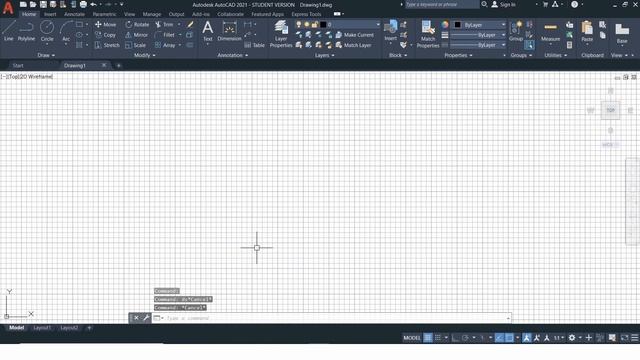Insert a Table from Annotation panel
This screenshot has width=640, height=360.
254,45
